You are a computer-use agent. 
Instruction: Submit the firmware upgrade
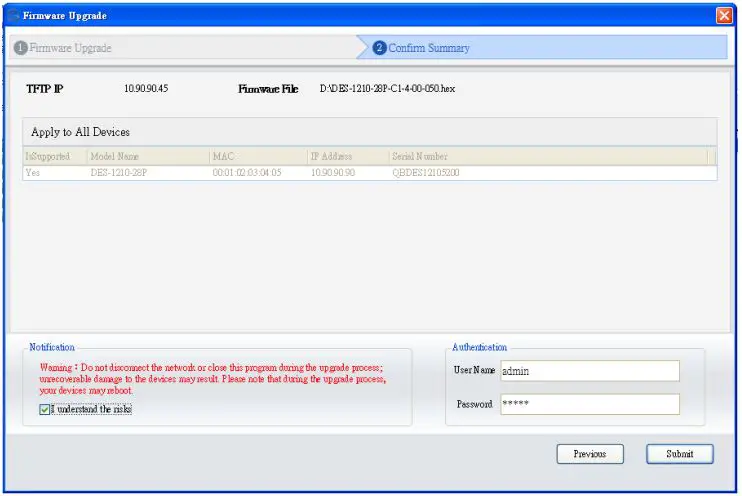pos(680,454)
